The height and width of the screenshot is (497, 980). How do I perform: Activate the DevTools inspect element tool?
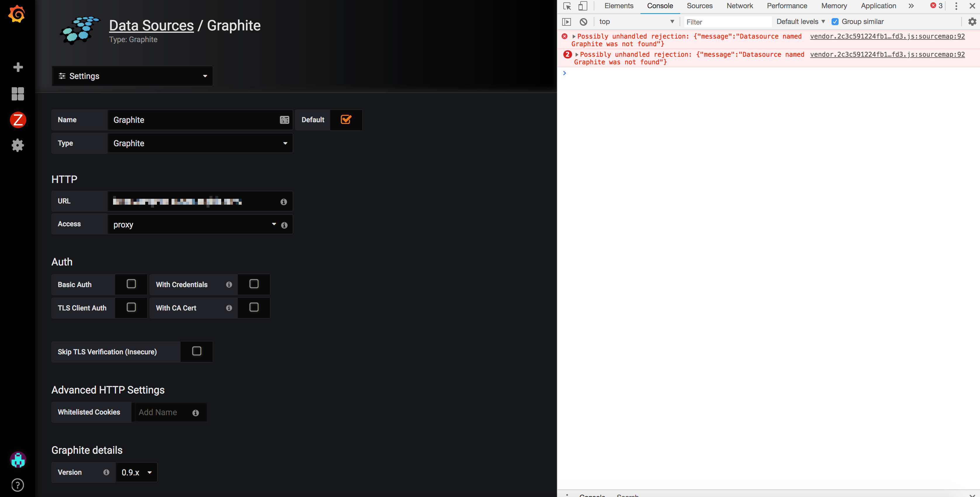[x=567, y=6]
